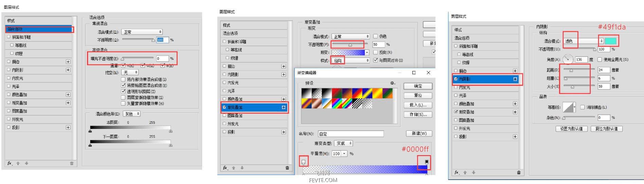The image size is (644, 184).
Task: Click the fx icon in Gradient Overlay dialog
Action: [x=225, y=168]
